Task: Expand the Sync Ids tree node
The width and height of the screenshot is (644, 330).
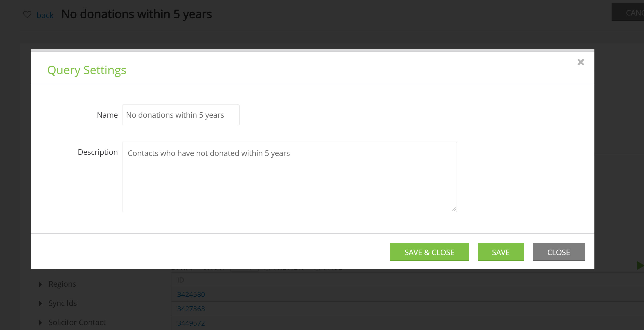Action: tap(40, 304)
